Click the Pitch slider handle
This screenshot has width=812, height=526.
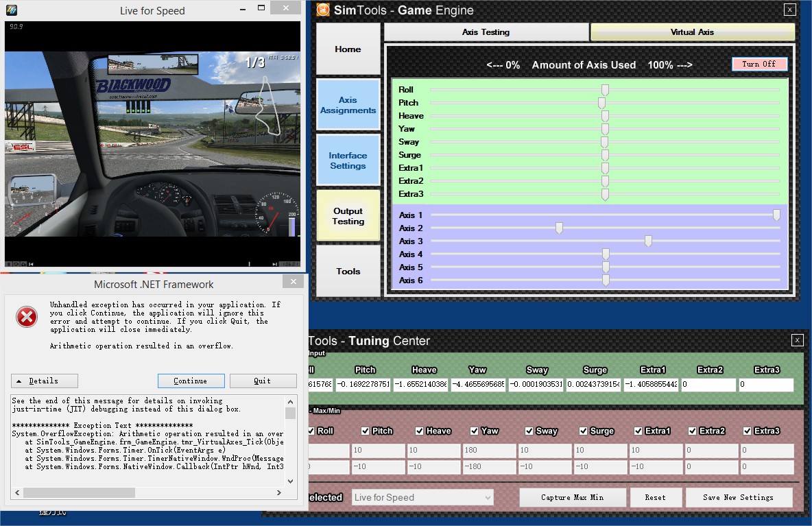[x=601, y=103]
